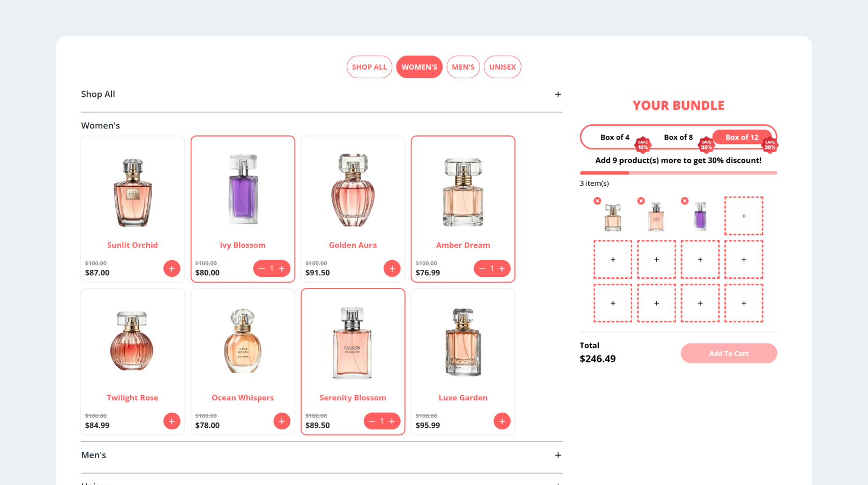Increase Amber Dream quantity
This screenshot has width=868, height=485.
tap(502, 269)
